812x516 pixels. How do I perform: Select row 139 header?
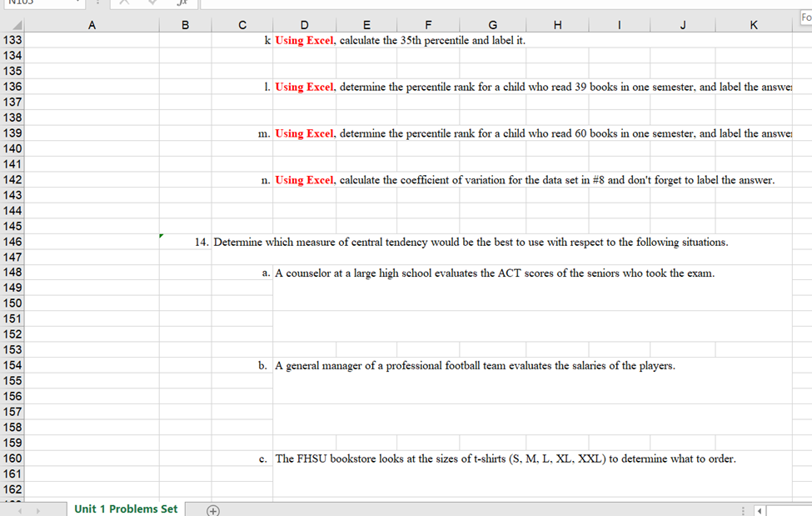click(x=12, y=133)
